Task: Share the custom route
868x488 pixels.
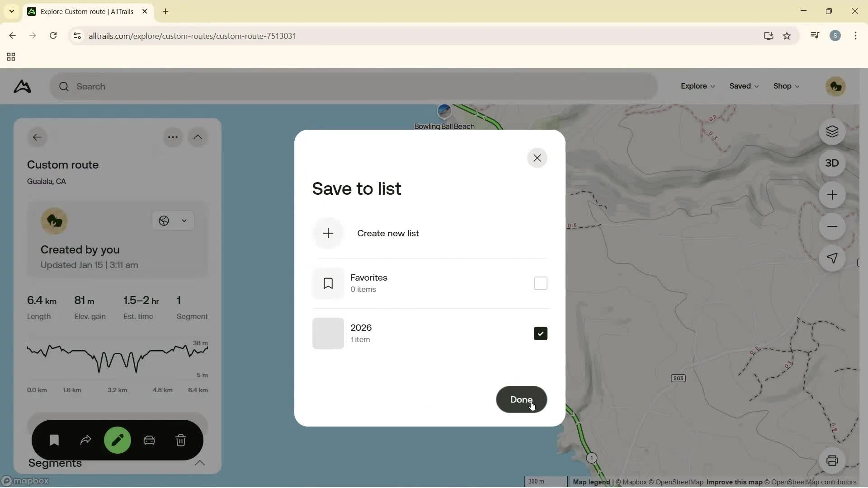Action: point(85,440)
